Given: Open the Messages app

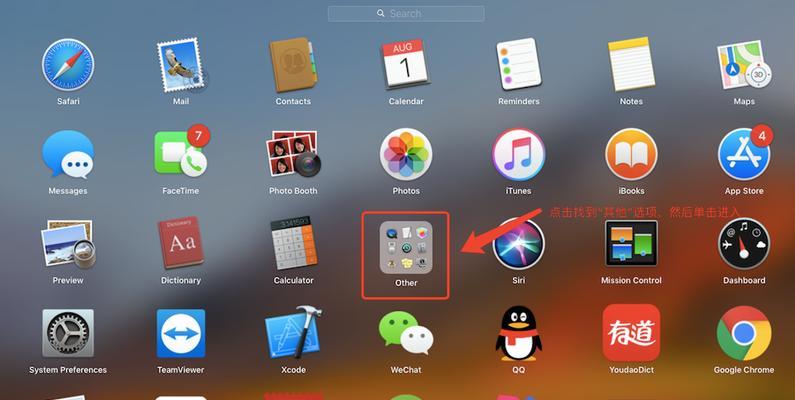Looking at the screenshot, I should (x=68, y=154).
